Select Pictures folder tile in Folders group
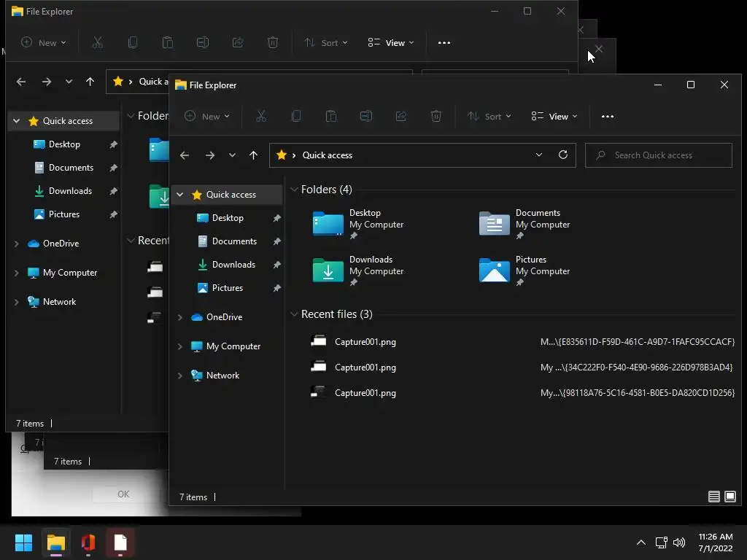Screen dimensions: 747x560 pos(525,270)
